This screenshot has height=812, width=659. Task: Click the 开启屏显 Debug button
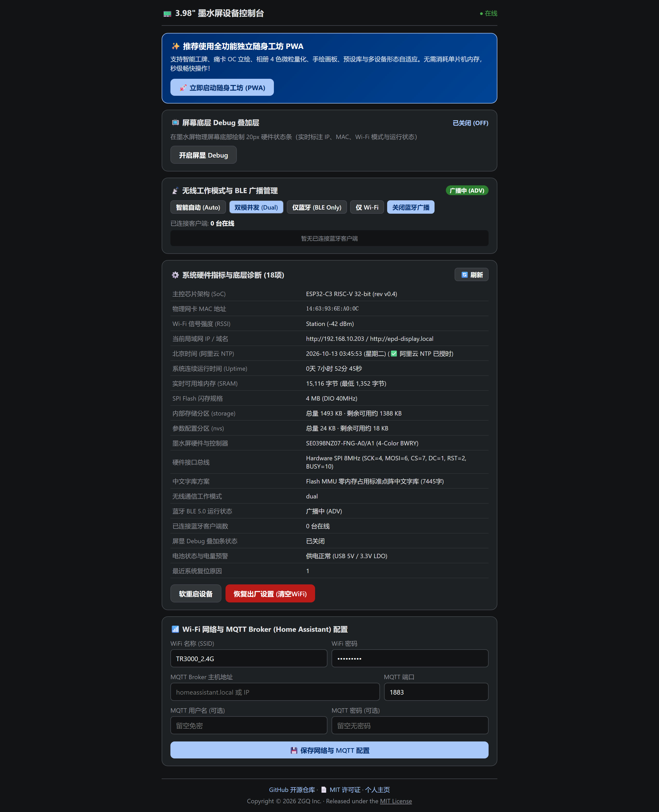click(x=203, y=155)
